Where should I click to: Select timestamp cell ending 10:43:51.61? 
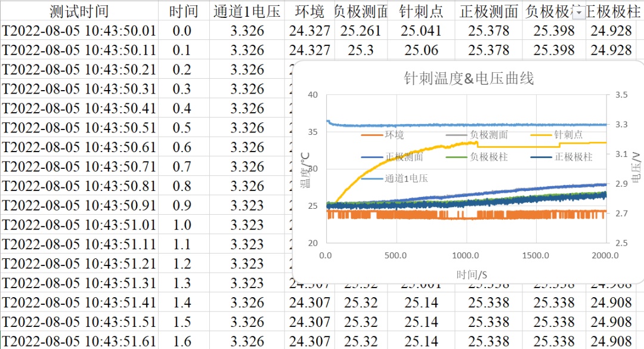click(x=79, y=342)
